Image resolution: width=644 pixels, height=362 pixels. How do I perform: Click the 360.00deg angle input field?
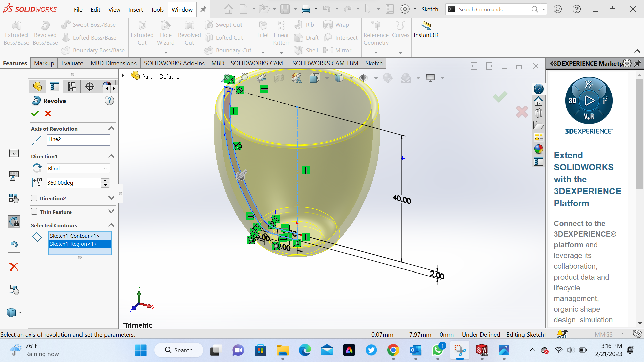[x=73, y=183]
